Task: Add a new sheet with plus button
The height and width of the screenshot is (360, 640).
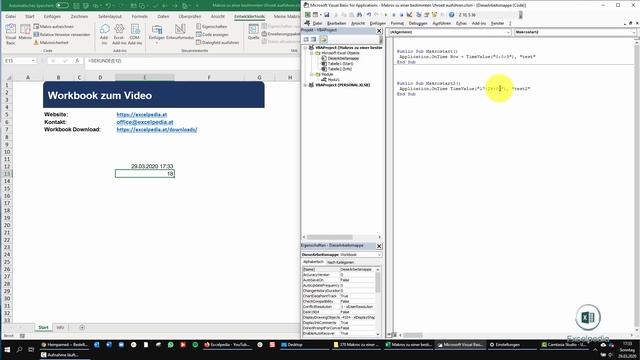Action: click(x=82, y=327)
